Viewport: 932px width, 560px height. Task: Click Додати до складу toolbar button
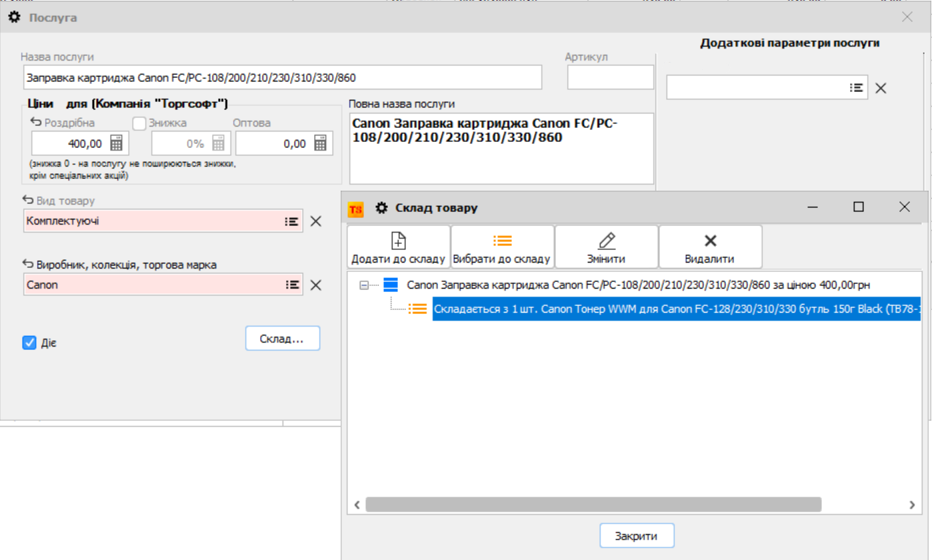[399, 247]
